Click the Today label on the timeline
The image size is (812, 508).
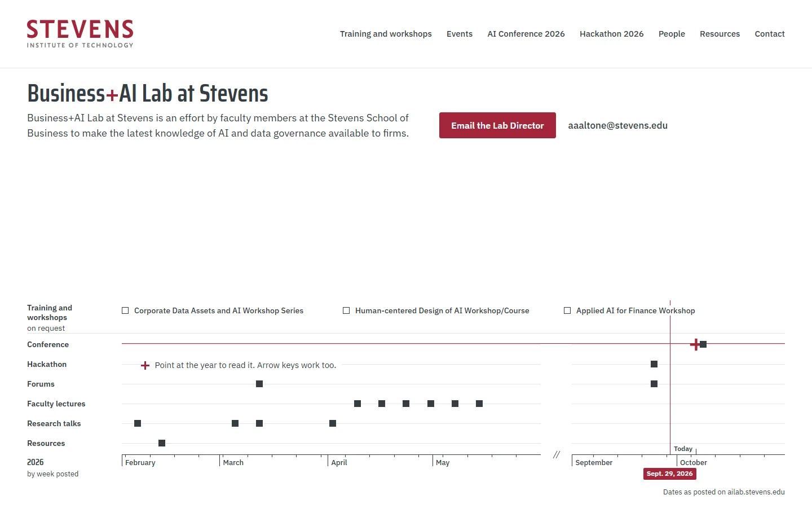point(683,449)
